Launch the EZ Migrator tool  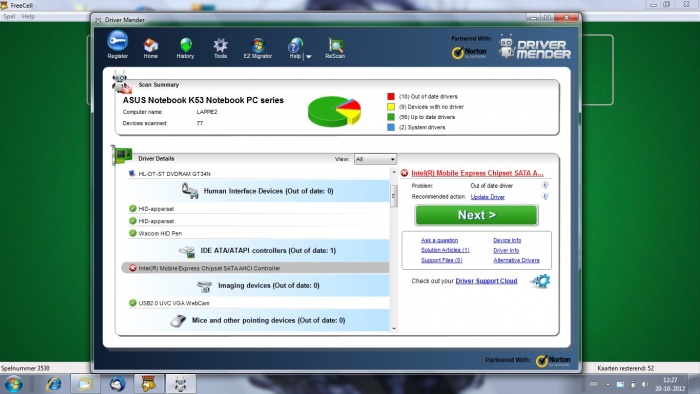pyautogui.click(x=258, y=48)
